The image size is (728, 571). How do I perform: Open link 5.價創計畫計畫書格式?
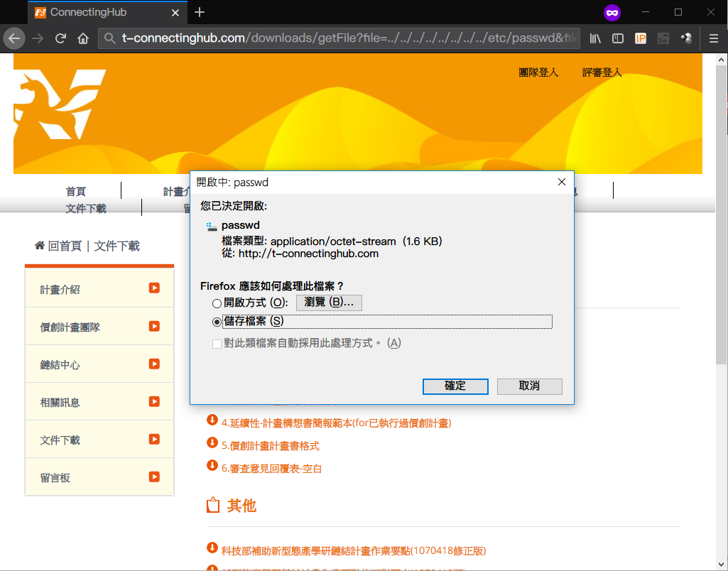click(x=270, y=446)
